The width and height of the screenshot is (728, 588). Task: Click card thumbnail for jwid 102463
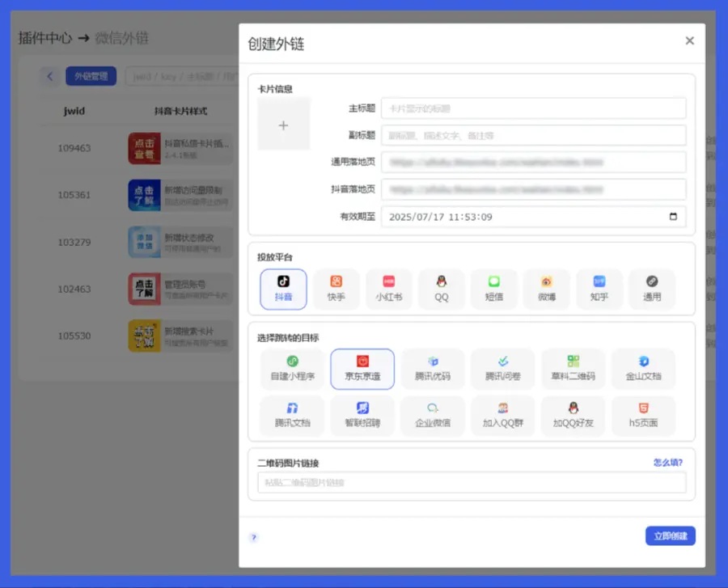[145, 289]
